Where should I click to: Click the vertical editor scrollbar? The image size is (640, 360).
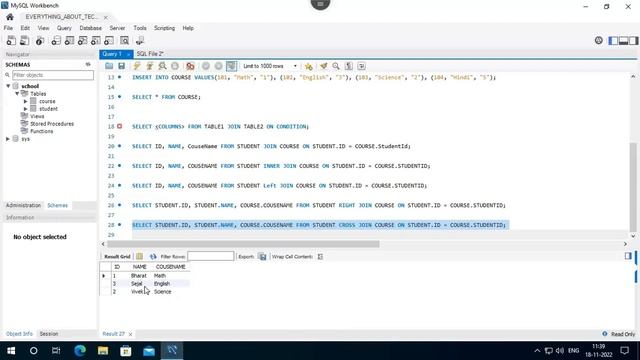tap(633, 187)
